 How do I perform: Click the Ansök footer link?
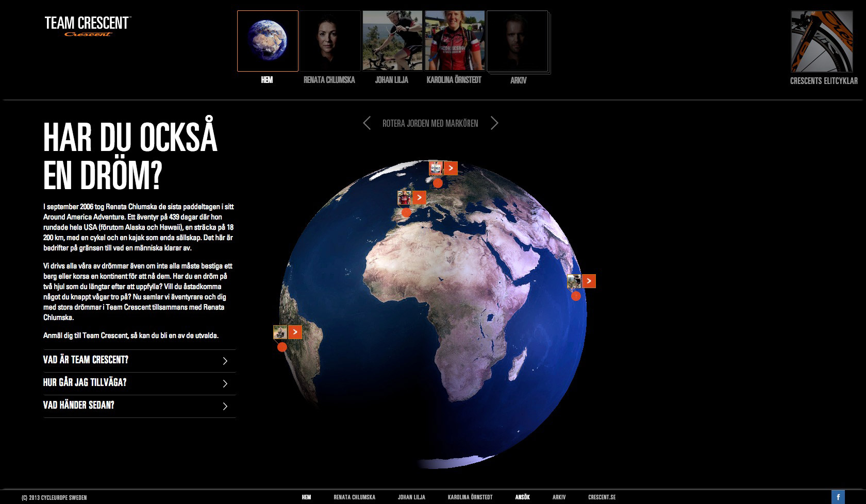coord(522,497)
